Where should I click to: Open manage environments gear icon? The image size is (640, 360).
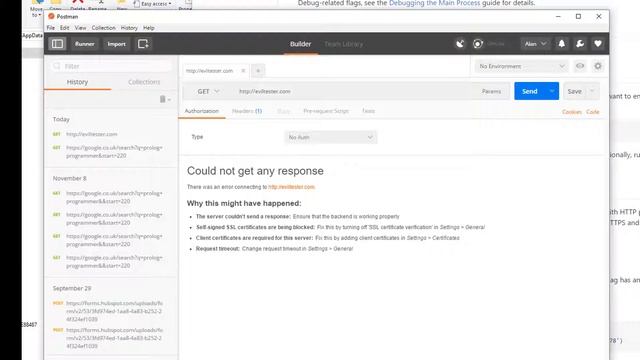(x=598, y=66)
